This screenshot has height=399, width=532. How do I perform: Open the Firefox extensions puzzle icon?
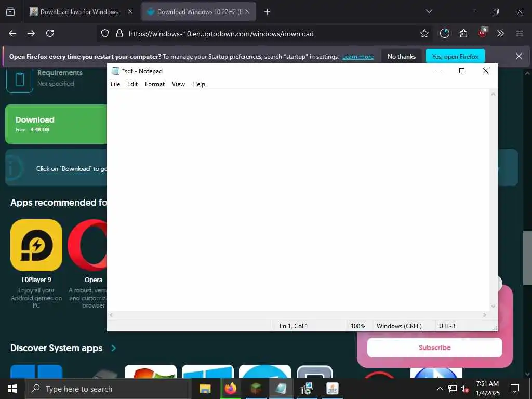point(463,33)
